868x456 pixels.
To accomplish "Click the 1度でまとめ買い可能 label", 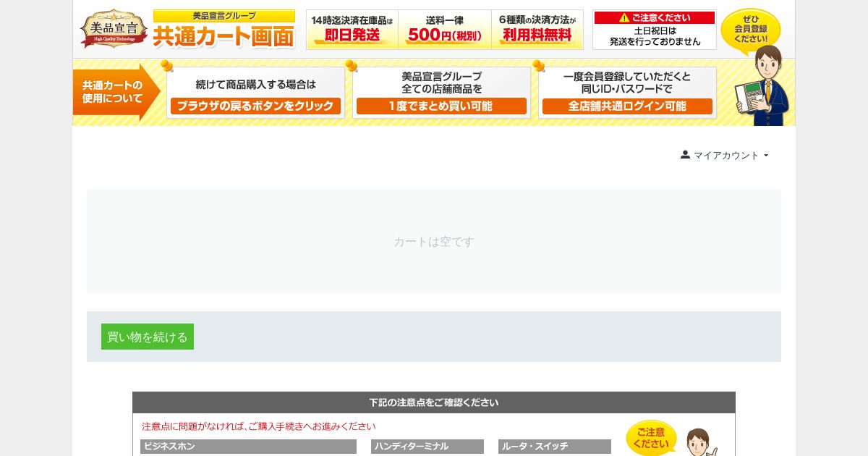I will pos(441,106).
